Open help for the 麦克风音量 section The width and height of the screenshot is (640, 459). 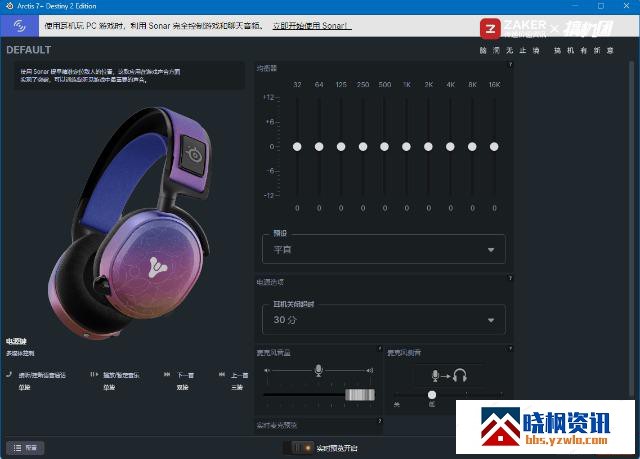pos(380,349)
